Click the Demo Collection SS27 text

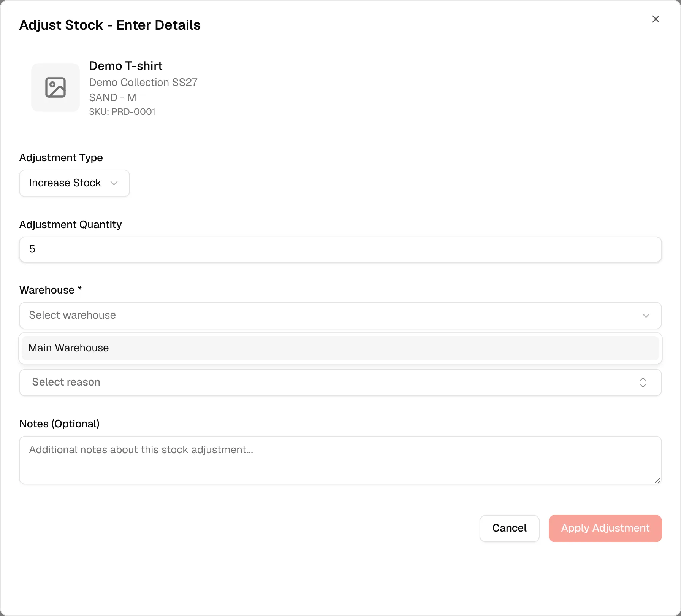(x=143, y=82)
